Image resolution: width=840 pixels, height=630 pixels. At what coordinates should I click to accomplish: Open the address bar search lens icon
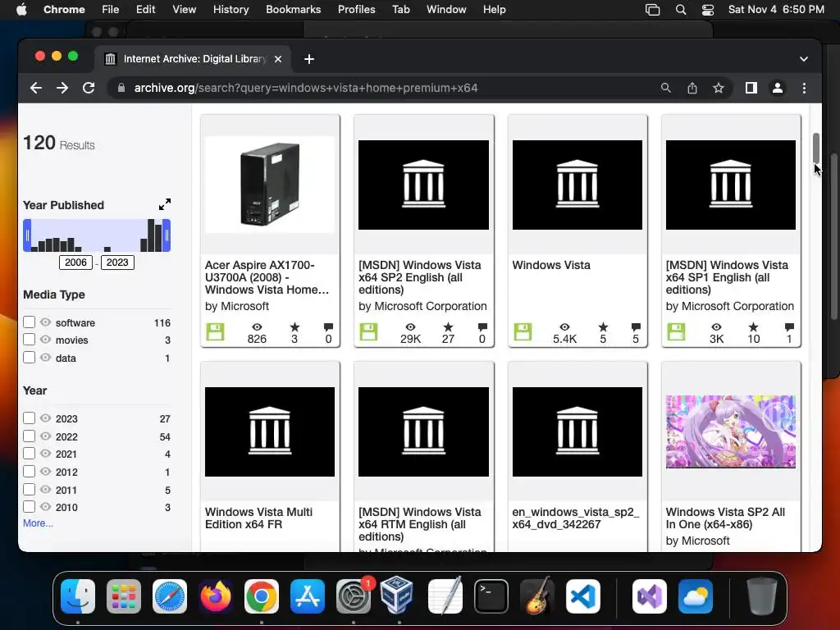click(665, 88)
